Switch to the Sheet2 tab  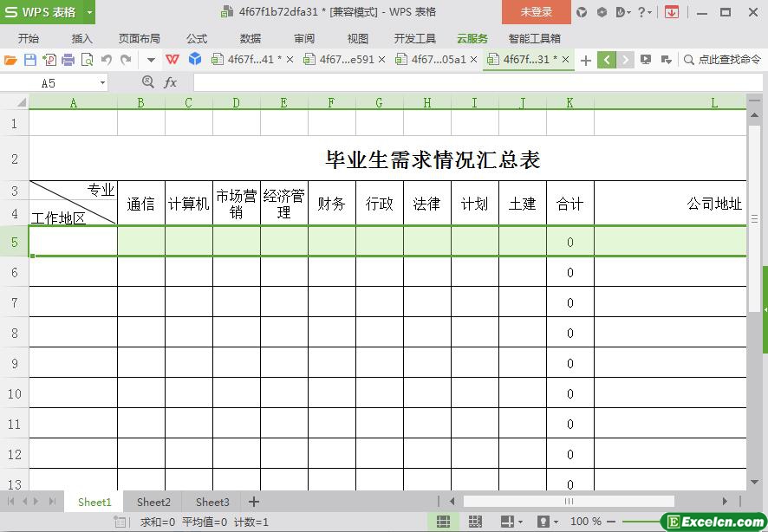tap(153, 502)
